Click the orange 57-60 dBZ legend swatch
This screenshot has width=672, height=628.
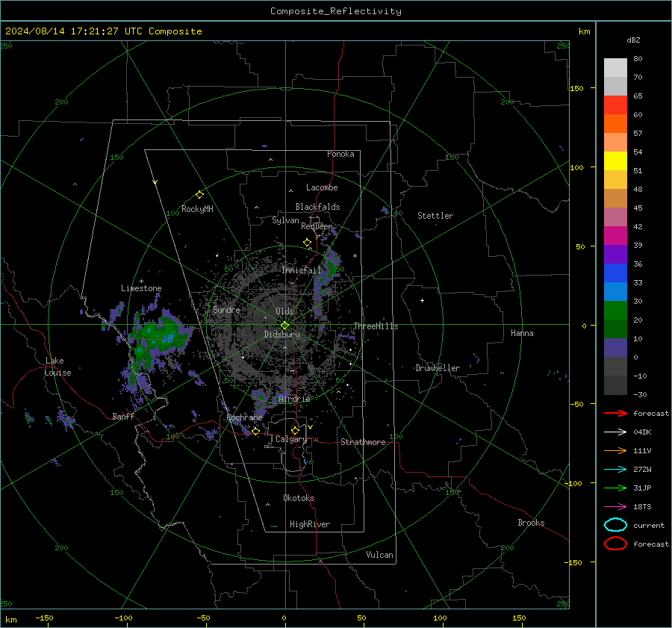pos(615,123)
